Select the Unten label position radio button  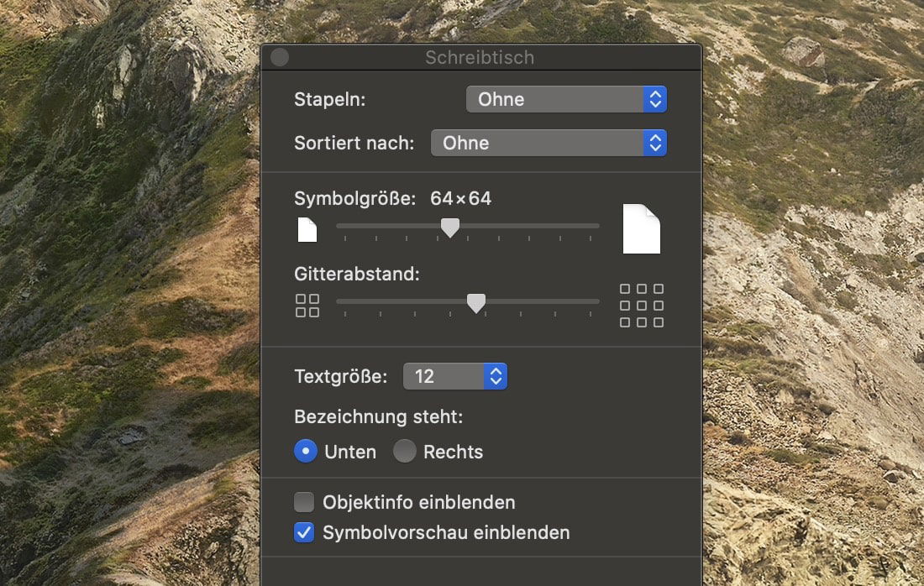tap(306, 452)
